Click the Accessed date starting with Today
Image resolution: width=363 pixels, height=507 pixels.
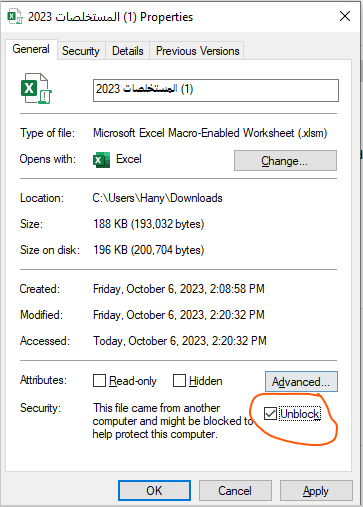coord(180,341)
